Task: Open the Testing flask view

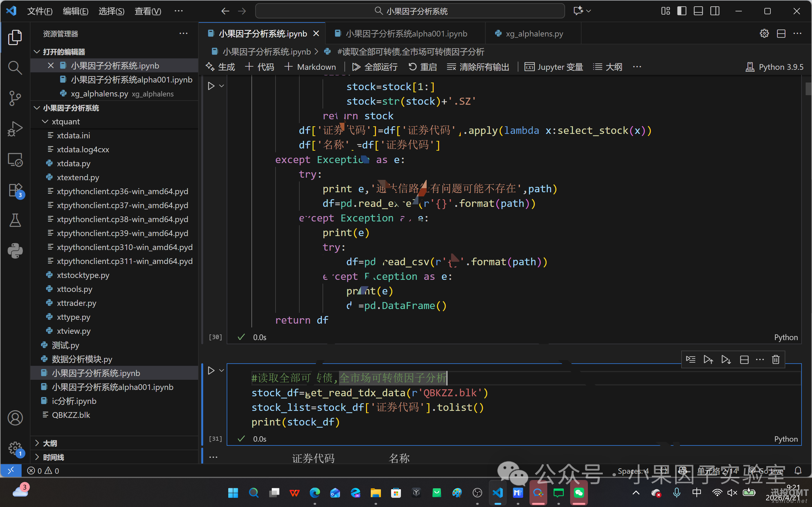Action: (x=15, y=220)
